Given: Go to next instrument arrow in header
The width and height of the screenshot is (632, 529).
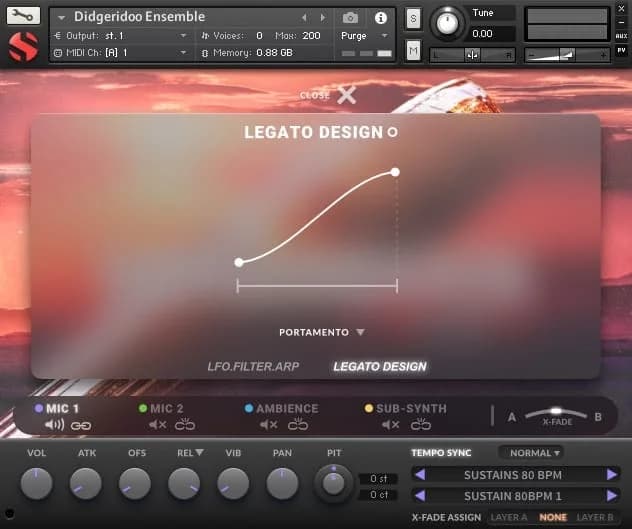Looking at the screenshot, I should [322, 18].
